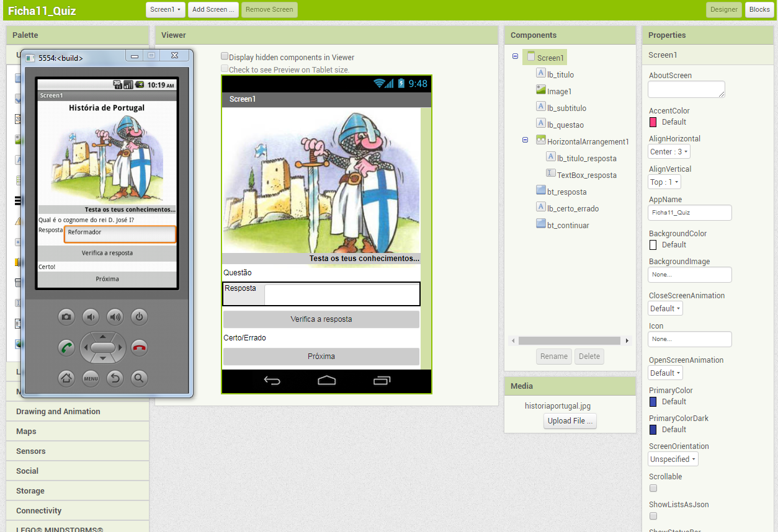Viewport: 778px width, 532px height.
Task: Toggle Display hidden components in Viewer
Action: click(x=225, y=56)
